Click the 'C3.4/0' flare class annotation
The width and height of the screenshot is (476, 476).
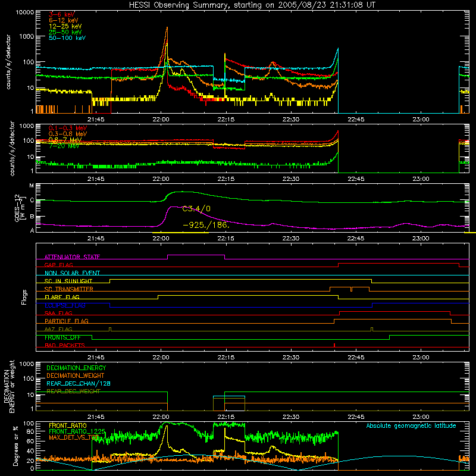(x=196, y=209)
